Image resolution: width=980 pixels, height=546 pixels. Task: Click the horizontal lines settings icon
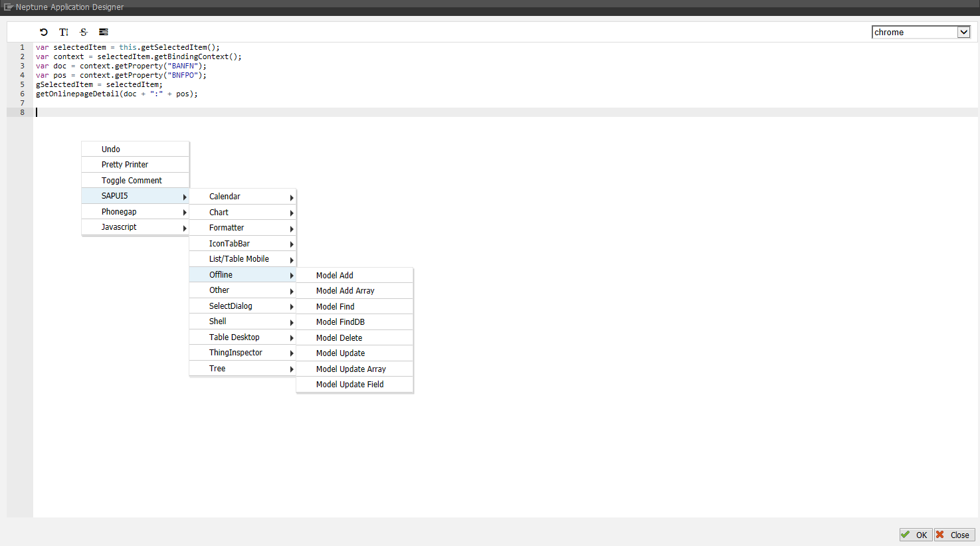(x=103, y=31)
